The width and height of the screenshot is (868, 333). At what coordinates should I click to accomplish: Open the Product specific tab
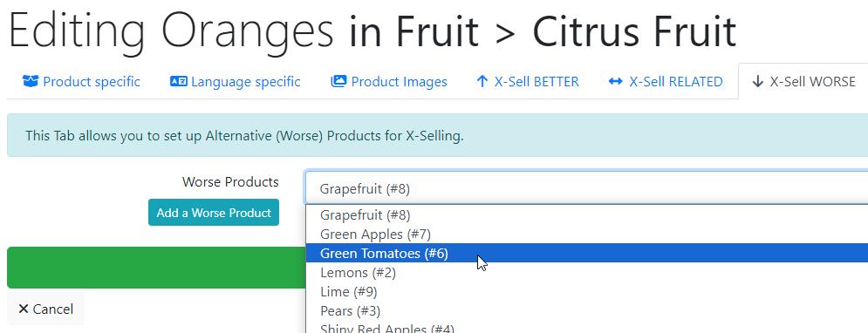click(x=81, y=82)
